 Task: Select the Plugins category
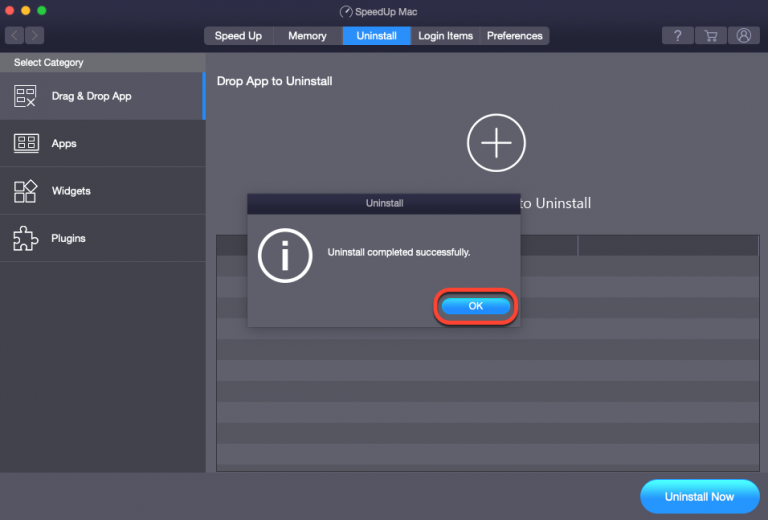coord(102,238)
